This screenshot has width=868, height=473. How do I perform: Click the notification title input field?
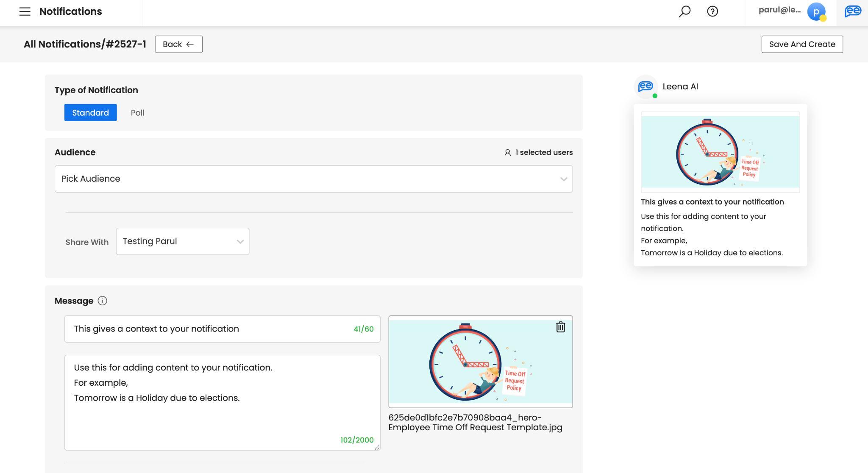[x=208, y=329]
